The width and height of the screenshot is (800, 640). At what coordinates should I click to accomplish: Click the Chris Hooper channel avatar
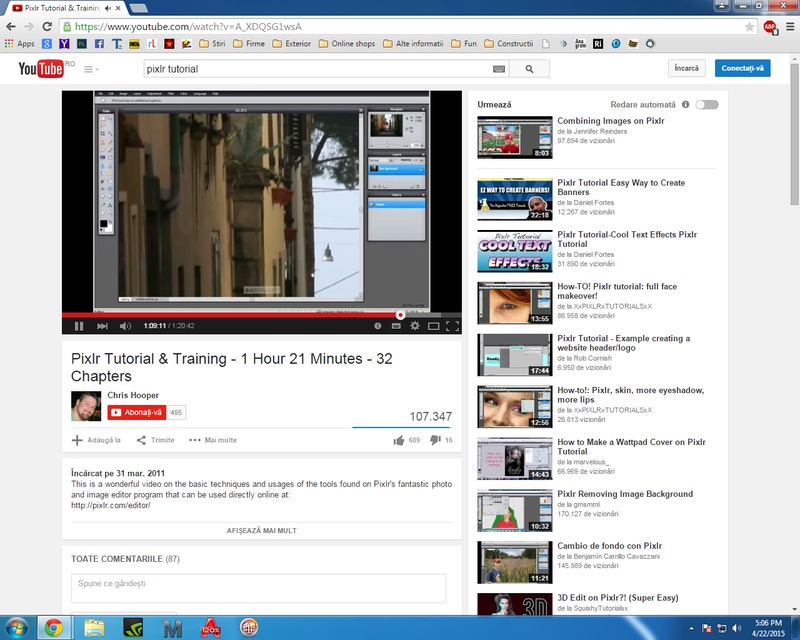pyautogui.click(x=86, y=406)
